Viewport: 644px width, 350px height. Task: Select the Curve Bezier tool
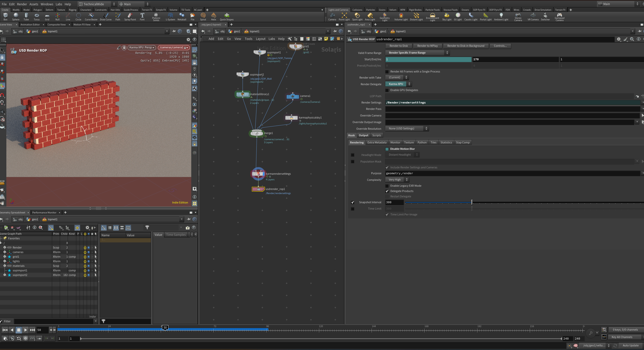tap(91, 17)
